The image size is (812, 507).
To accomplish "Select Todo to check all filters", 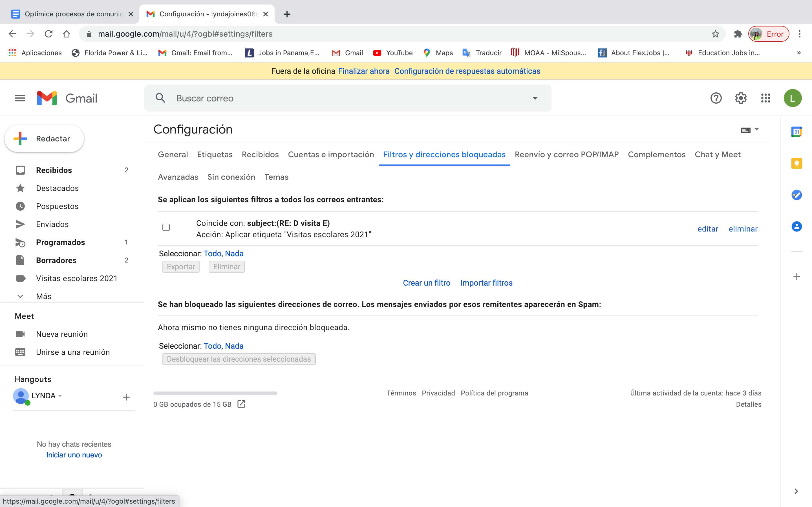I will (212, 253).
